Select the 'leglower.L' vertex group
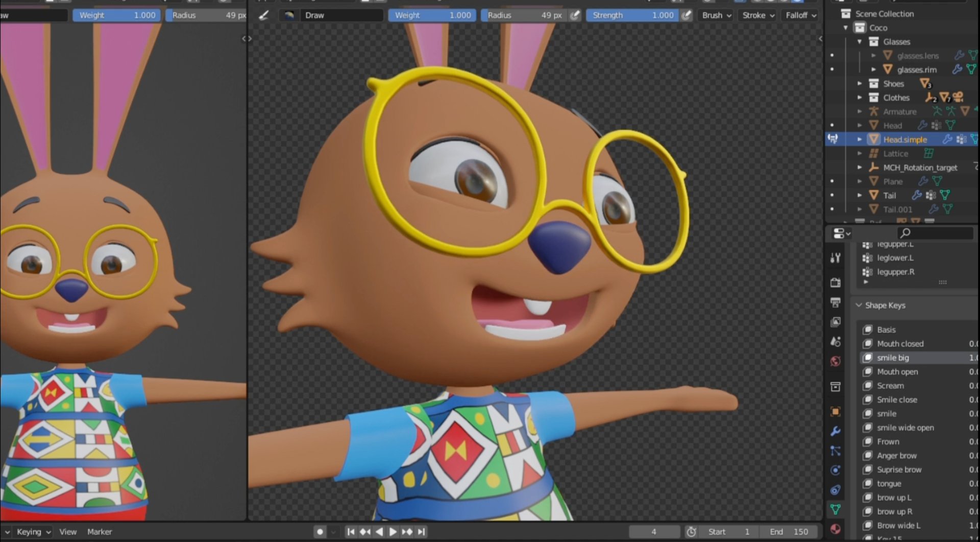 pos(919,258)
